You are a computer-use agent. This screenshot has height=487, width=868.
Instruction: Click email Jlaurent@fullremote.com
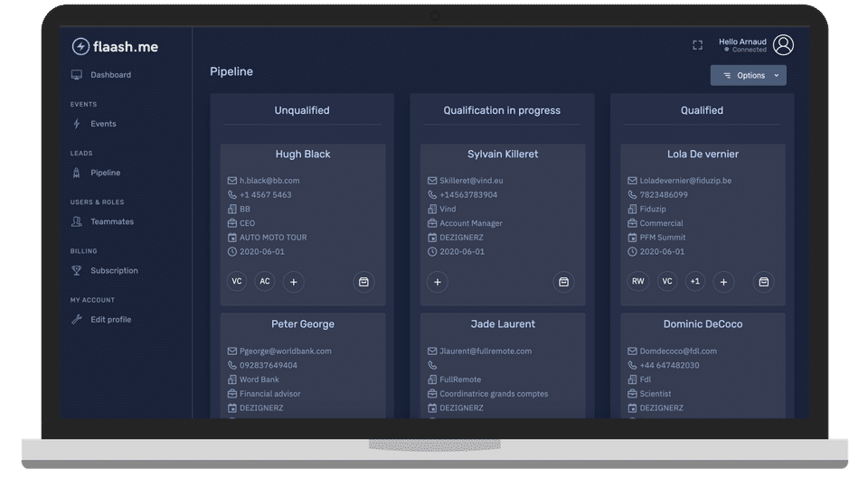coord(486,351)
